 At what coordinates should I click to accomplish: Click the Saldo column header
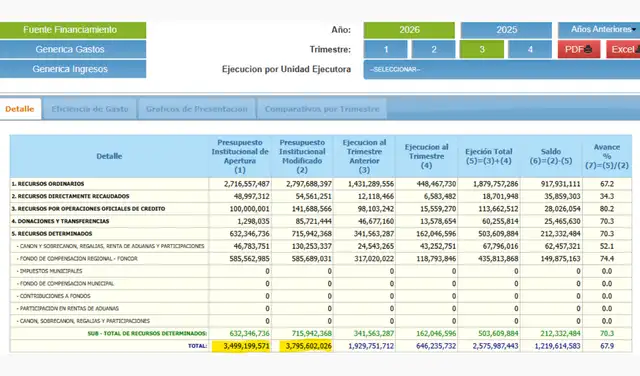point(551,156)
